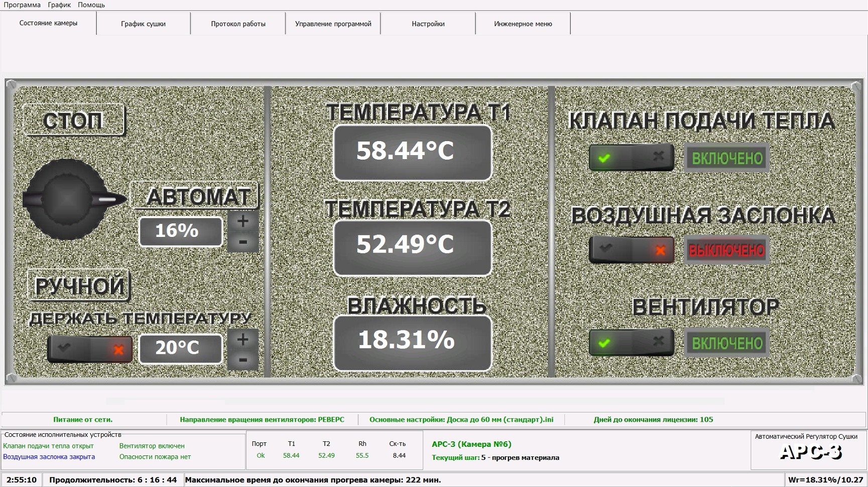Switch to Протокол работы tab
Image resolution: width=868 pixels, height=487 pixels.
238,24
